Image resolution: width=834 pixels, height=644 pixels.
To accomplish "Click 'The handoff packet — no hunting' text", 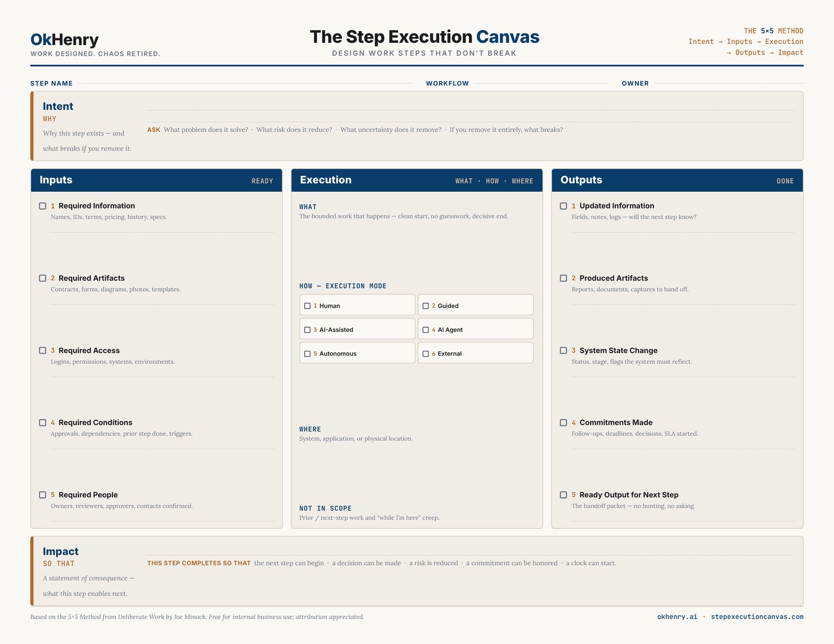I will (633, 506).
